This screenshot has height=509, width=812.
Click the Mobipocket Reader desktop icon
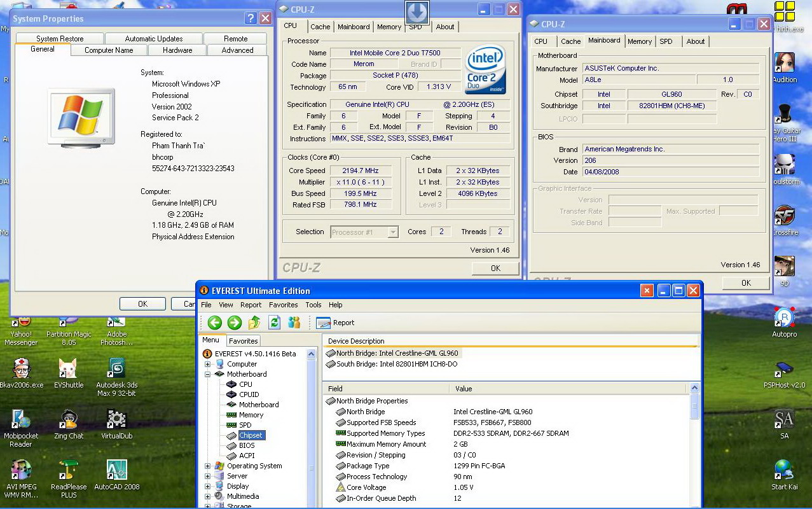(x=20, y=429)
